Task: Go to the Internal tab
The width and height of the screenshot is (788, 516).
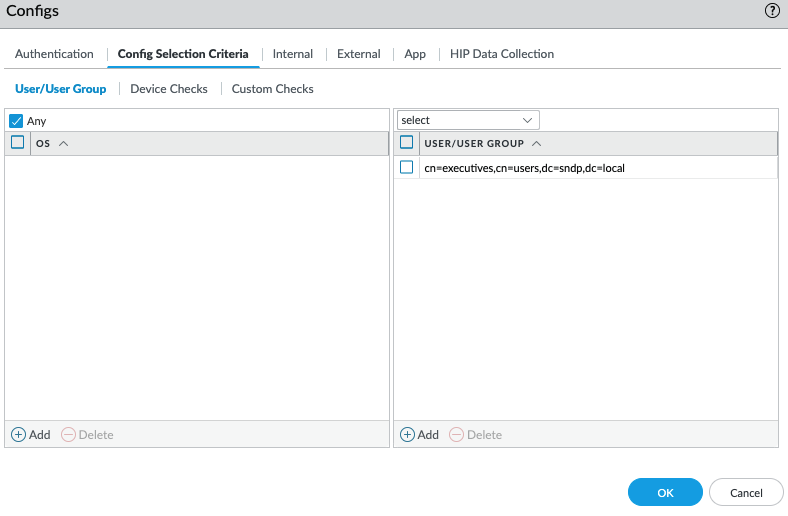Action: [292, 54]
